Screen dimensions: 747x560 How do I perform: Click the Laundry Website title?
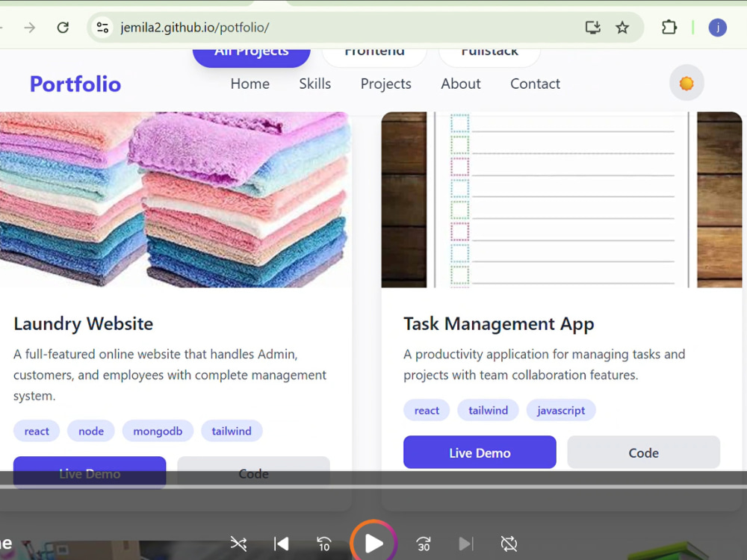coord(84,324)
